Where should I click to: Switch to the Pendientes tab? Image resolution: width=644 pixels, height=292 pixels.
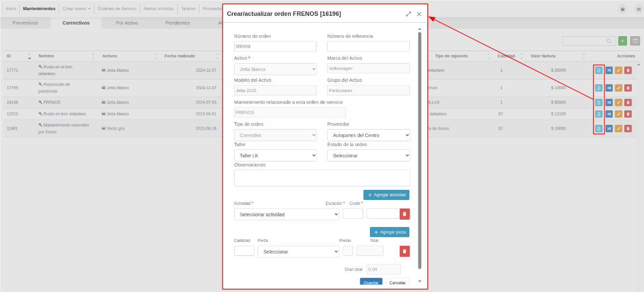point(177,23)
